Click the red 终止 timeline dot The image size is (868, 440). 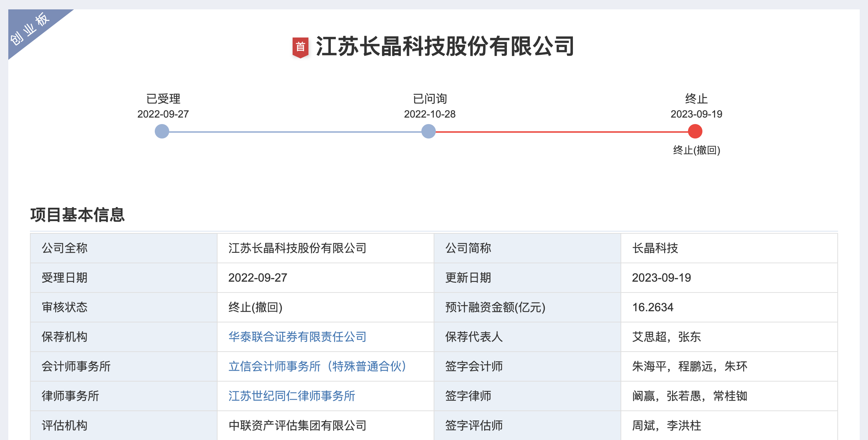point(695,131)
